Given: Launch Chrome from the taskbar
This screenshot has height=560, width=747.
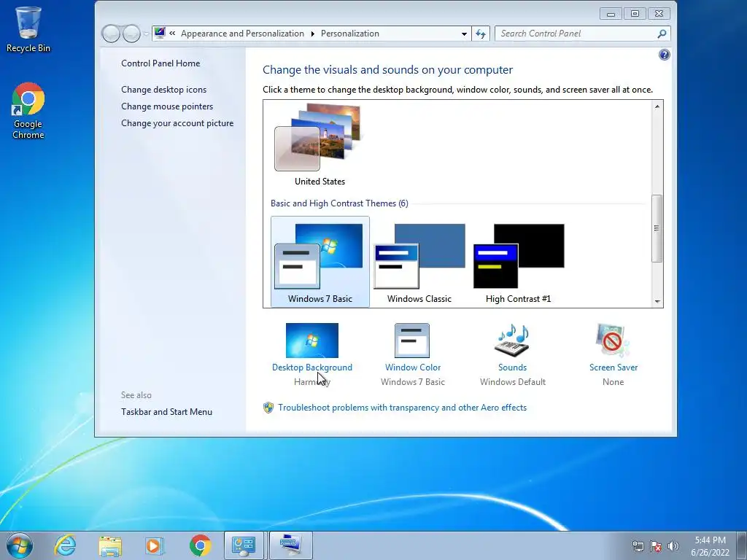Looking at the screenshot, I should pos(200,545).
